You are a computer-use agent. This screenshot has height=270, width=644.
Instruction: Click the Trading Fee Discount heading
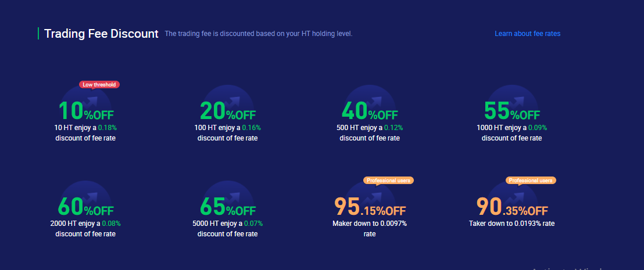click(101, 34)
